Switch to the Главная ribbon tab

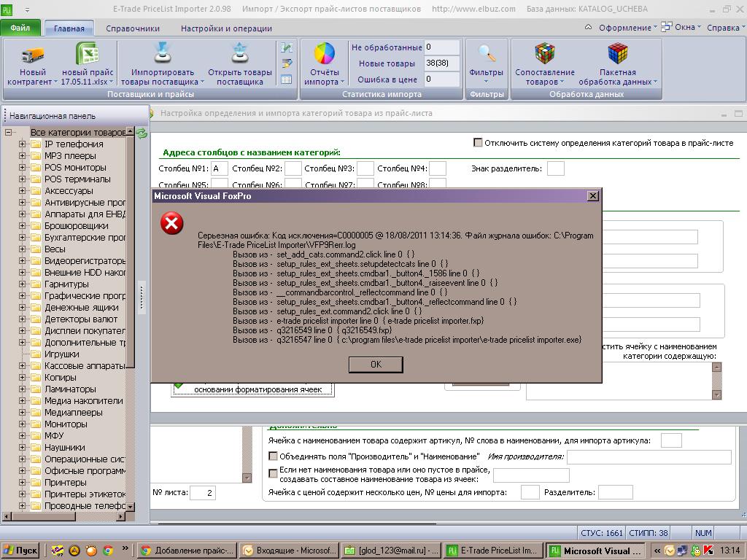[x=69, y=28]
